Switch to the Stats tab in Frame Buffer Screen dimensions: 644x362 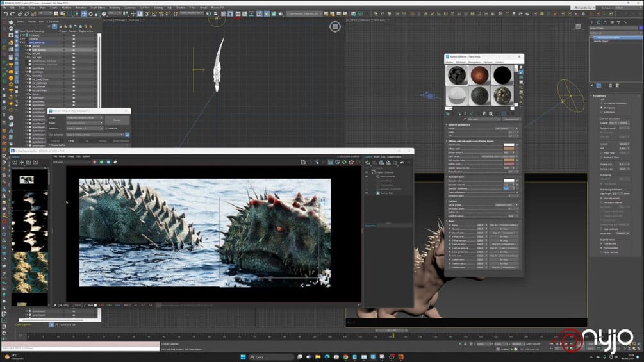pyautogui.click(x=376, y=156)
